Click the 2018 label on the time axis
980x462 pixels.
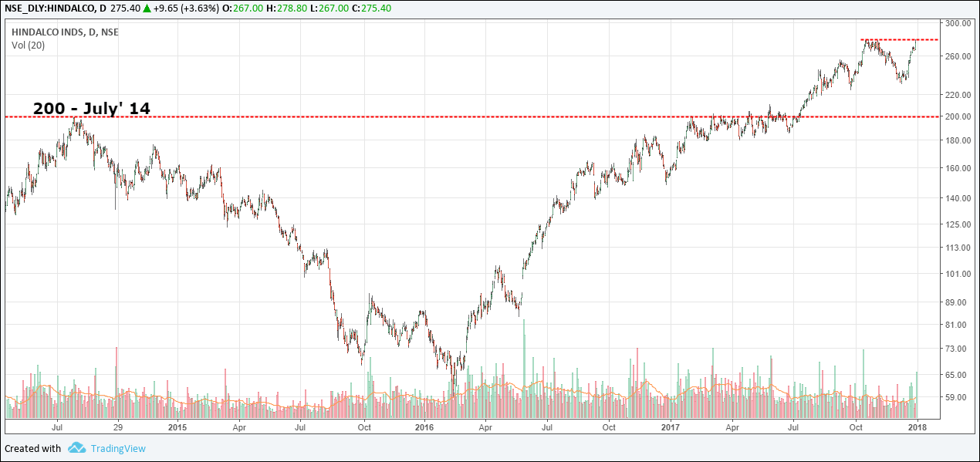917,426
